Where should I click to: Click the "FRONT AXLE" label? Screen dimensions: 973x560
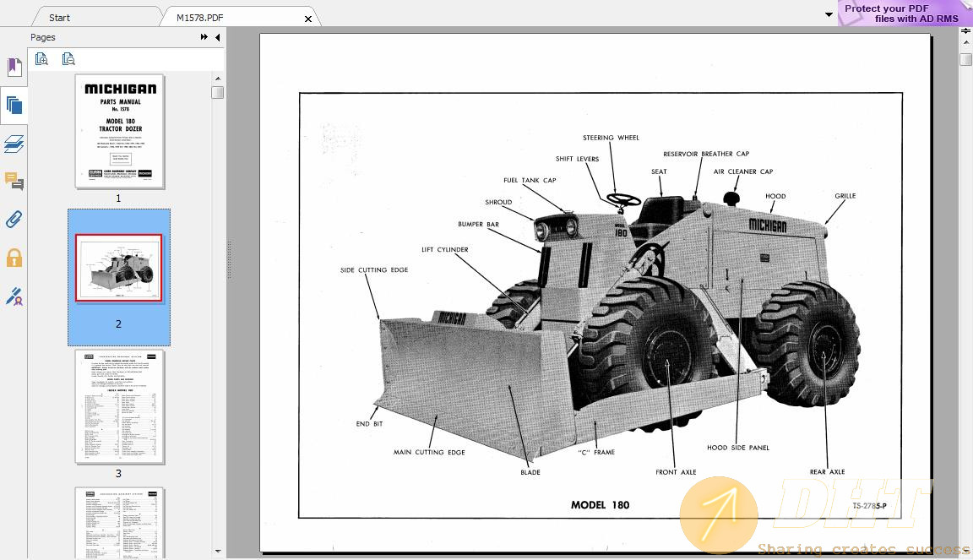pos(676,472)
